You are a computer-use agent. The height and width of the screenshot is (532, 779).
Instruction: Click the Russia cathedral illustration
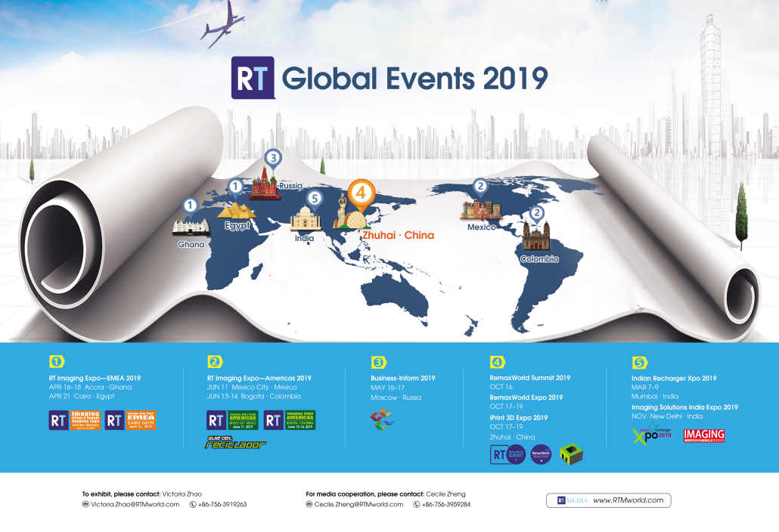pyautogui.click(x=263, y=184)
